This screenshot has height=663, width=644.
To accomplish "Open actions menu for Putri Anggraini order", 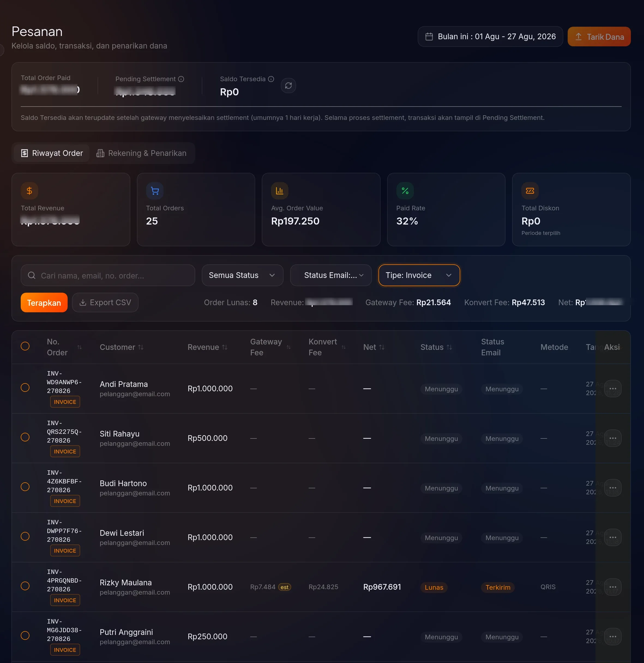I will point(613,637).
